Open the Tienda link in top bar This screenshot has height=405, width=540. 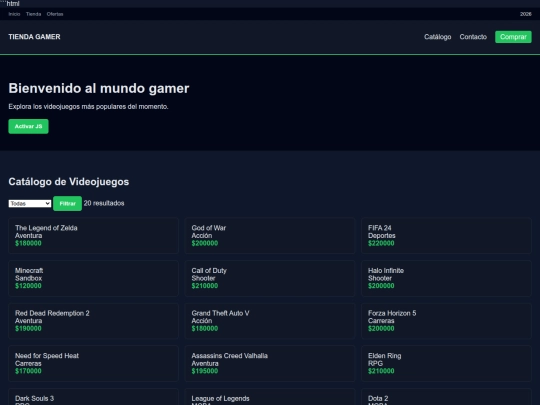tap(33, 14)
